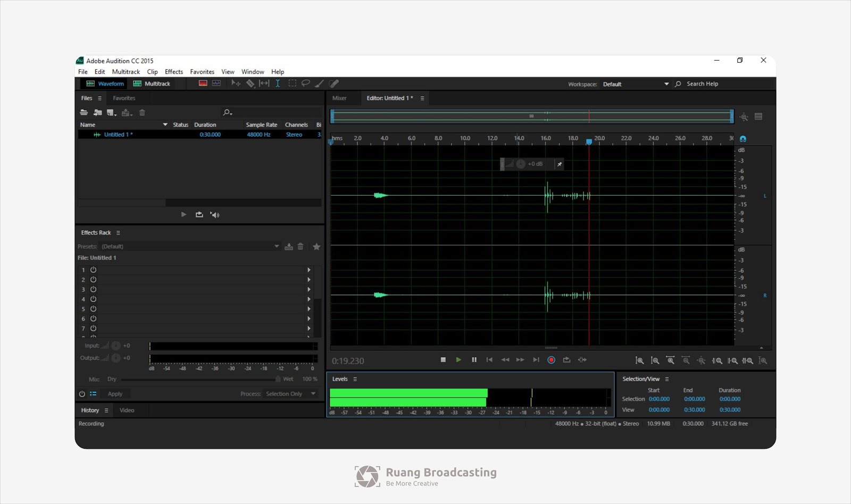Switch to Multitrack editor view
851x504 pixels.
tap(152, 83)
